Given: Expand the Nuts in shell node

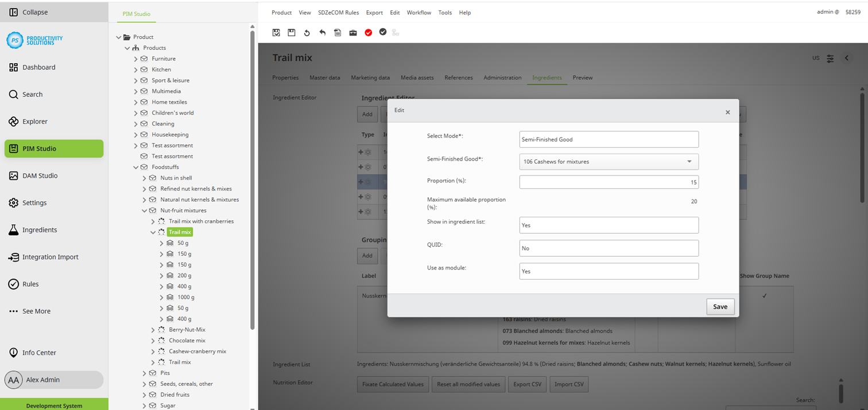Looking at the screenshot, I should 145,178.
